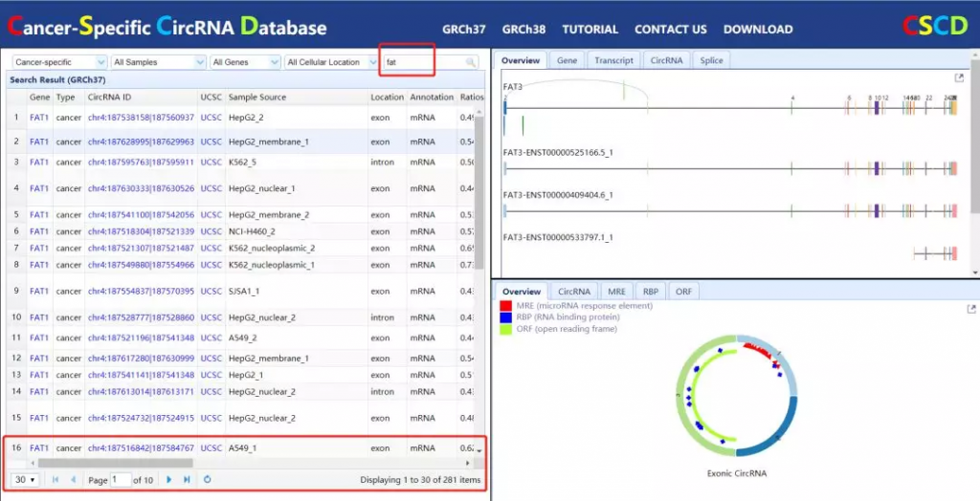Switch to the Transcript tab
This screenshot has height=501, width=980.
(613, 60)
